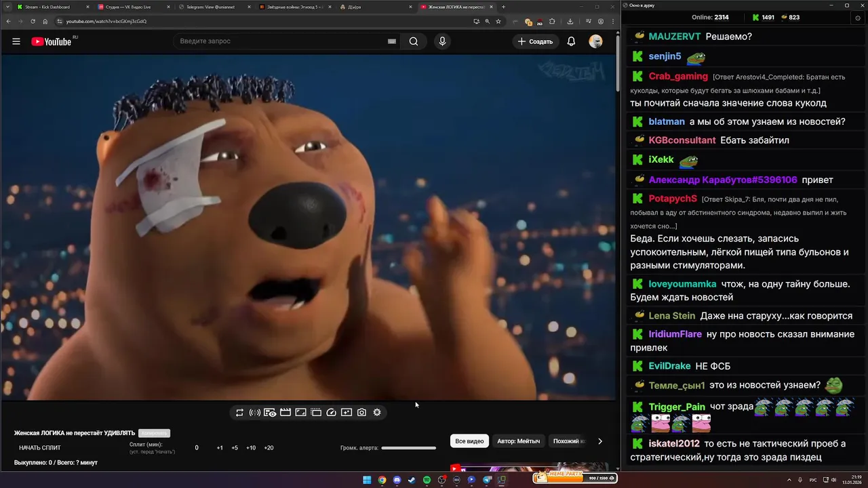Take a screenshot with the camera icon

(361, 412)
